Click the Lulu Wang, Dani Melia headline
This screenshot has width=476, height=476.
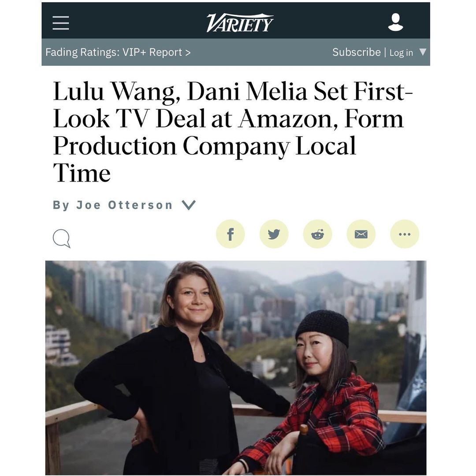pyautogui.click(x=233, y=132)
